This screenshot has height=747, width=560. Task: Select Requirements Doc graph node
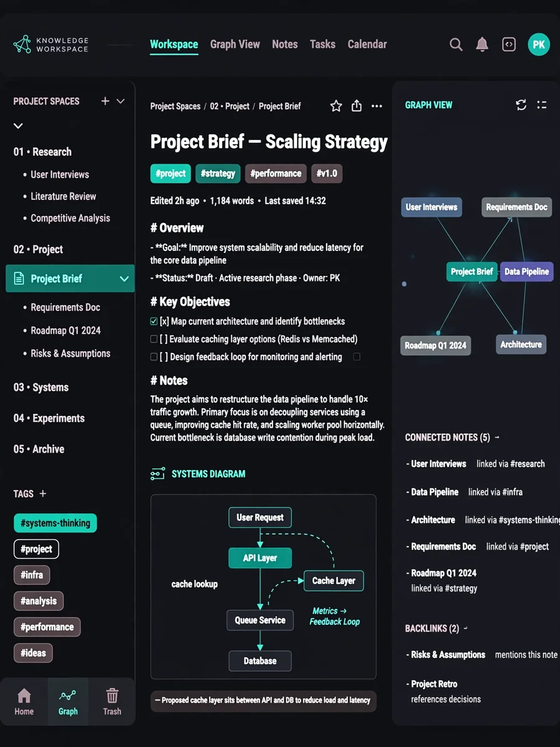tap(517, 207)
